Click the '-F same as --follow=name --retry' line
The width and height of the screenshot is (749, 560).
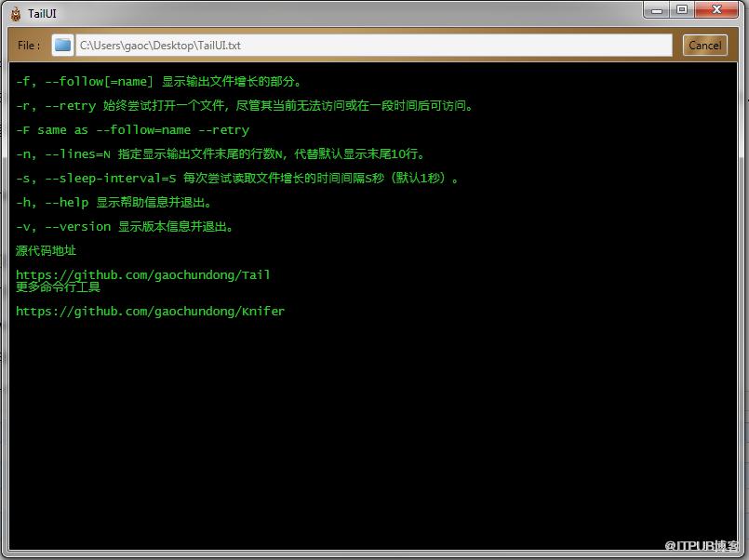pyautogui.click(x=132, y=130)
